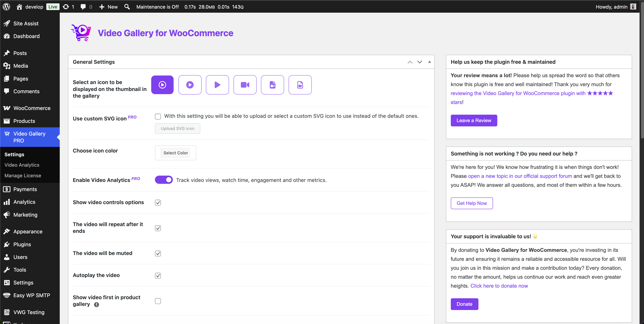Collapse the General Settings panel
This screenshot has width=644, height=324.
(x=429, y=62)
